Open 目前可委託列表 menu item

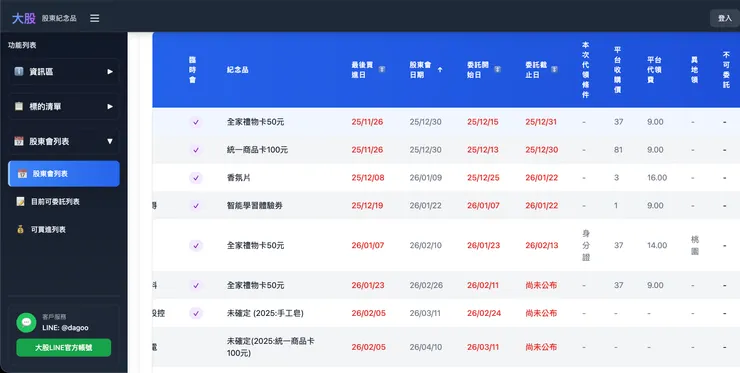(64, 202)
